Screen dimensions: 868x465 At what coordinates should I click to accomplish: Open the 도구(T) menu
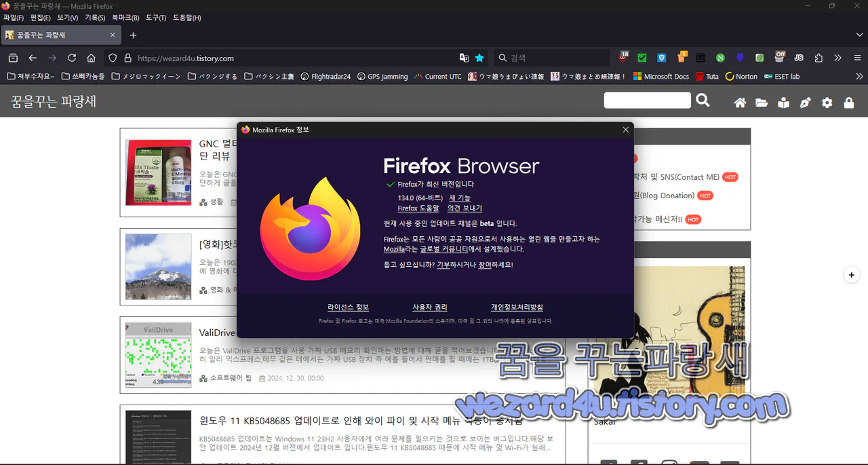point(156,18)
